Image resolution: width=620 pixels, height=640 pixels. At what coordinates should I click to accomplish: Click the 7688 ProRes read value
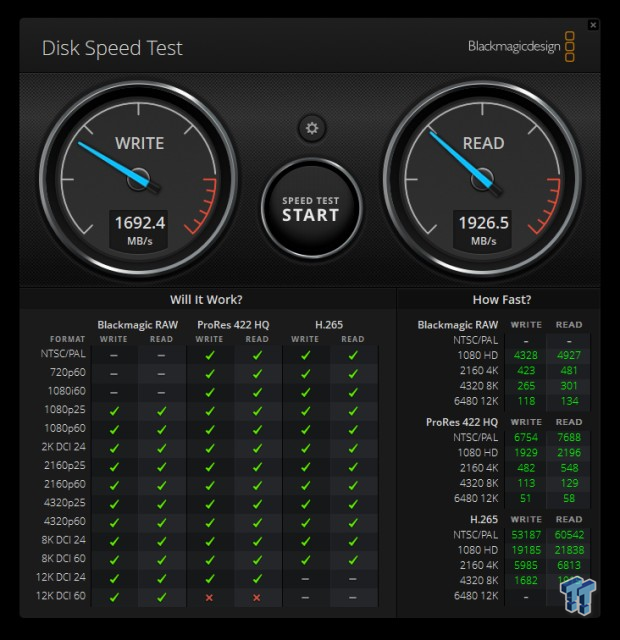tap(569, 438)
